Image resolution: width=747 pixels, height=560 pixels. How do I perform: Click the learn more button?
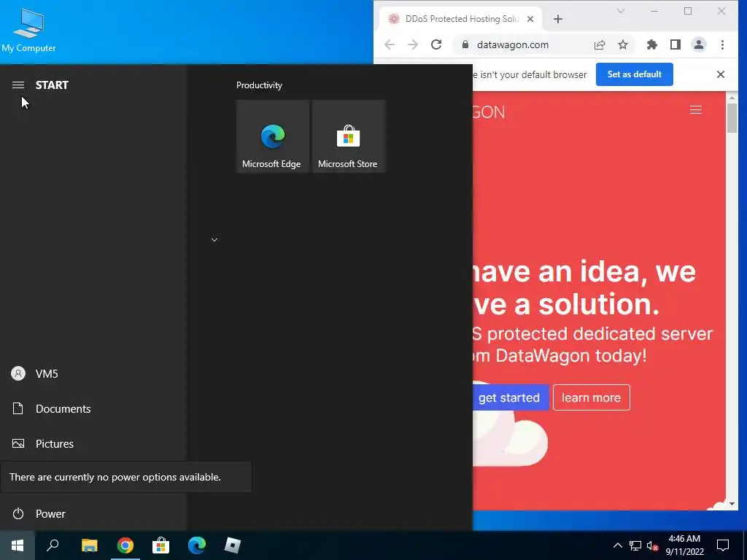(x=591, y=397)
